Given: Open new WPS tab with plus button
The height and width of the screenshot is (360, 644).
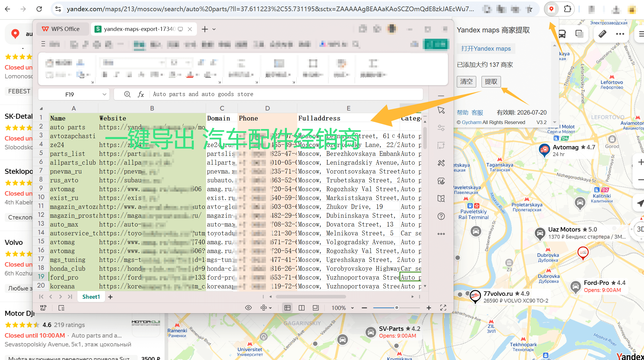Looking at the screenshot, I should (x=205, y=29).
